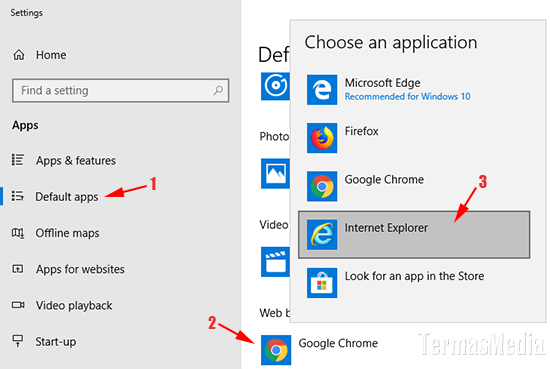Viewport: 550px width, 369px height.
Task: Click the Settings window title
Action: coord(27,13)
